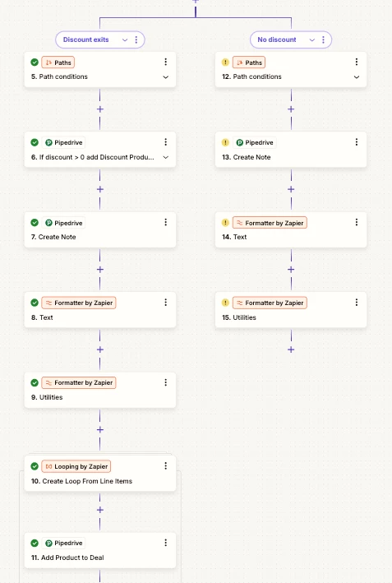This screenshot has height=583, width=392.
Task: Select the Discount exits path label
Action: (85, 39)
